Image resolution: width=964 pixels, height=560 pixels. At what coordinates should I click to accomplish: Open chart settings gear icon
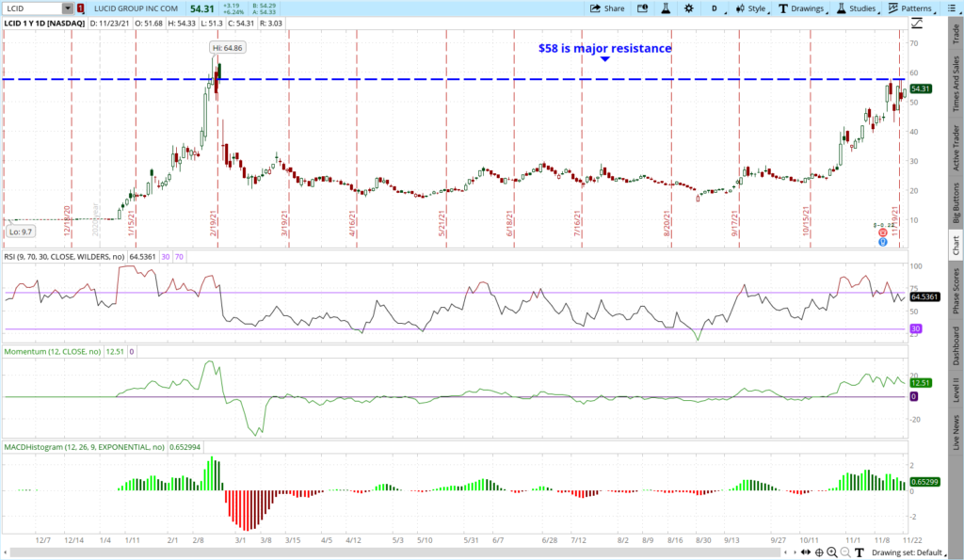coord(688,8)
